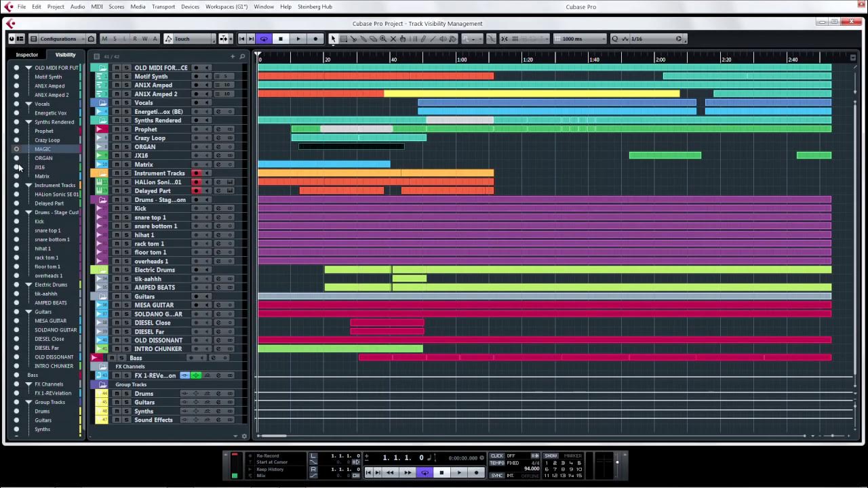Collapse Drums - Stage Custom in Visibility list
Viewport: 868px width, 488px height.
28,212
